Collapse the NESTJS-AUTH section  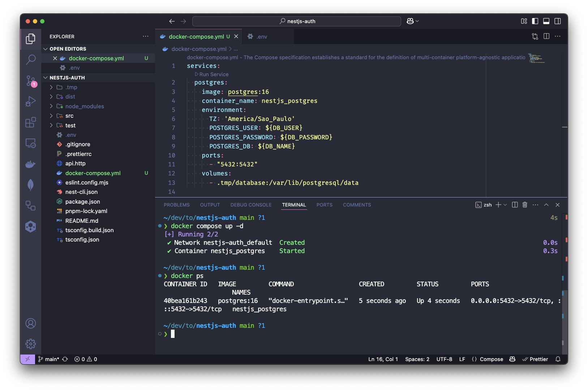(x=46, y=78)
